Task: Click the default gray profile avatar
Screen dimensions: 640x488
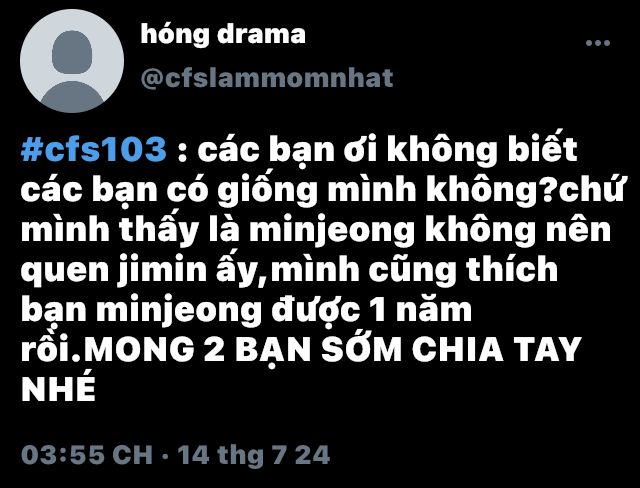Action: [72, 61]
